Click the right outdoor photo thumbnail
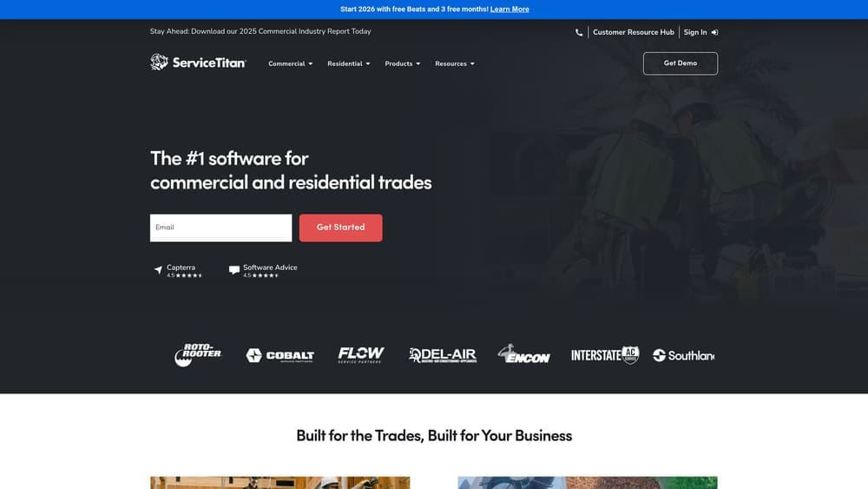 click(x=588, y=482)
